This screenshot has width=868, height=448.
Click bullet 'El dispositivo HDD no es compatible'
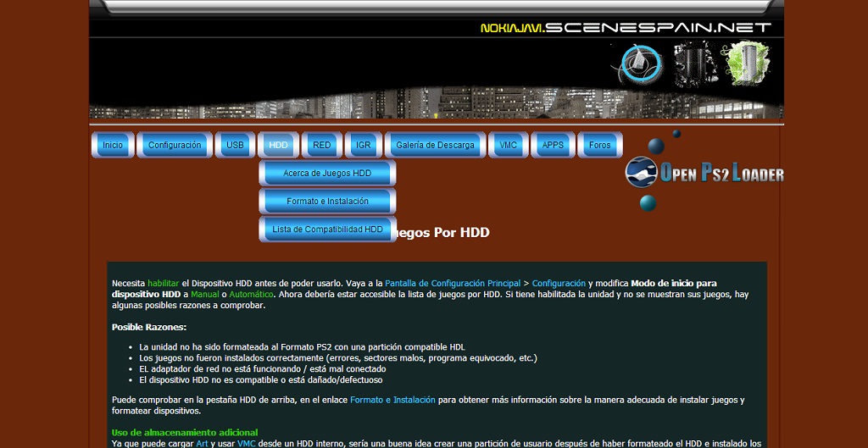(x=261, y=380)
